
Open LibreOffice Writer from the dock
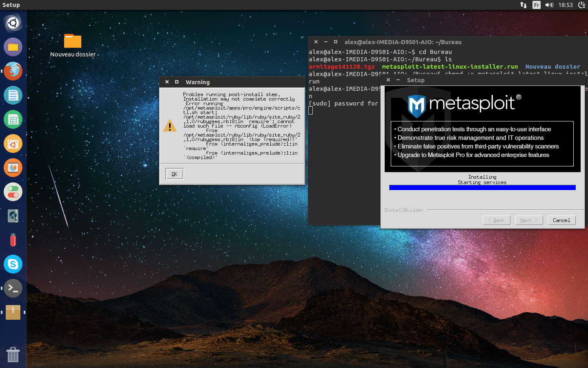click(x=13, y=95)
